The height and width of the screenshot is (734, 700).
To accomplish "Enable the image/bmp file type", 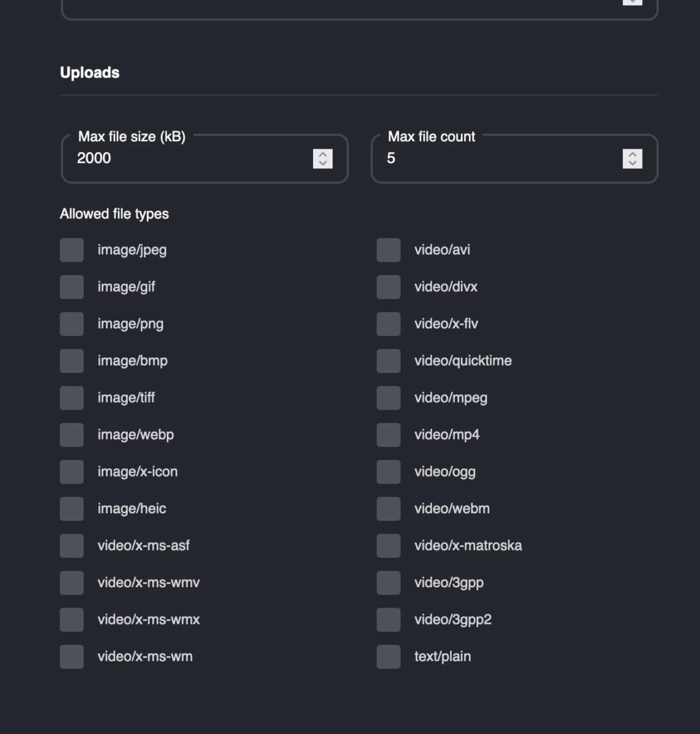I will click(x=71, y=361).
